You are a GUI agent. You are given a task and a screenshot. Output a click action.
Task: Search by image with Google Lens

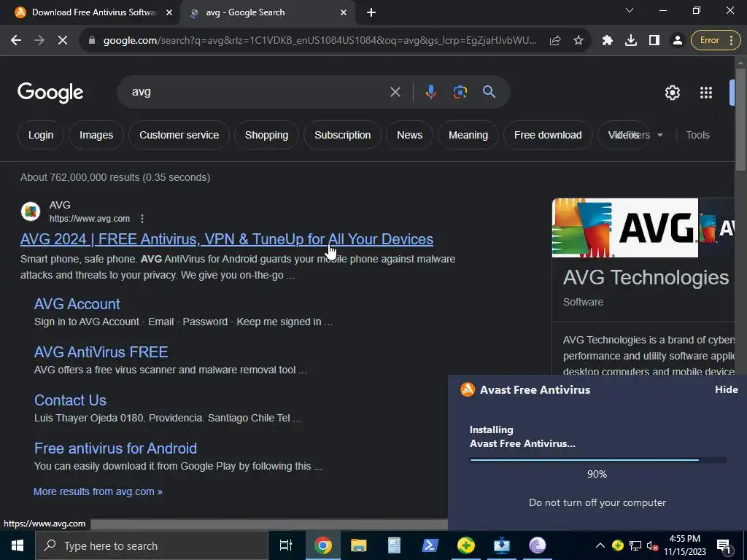click(x=460, y=92)
